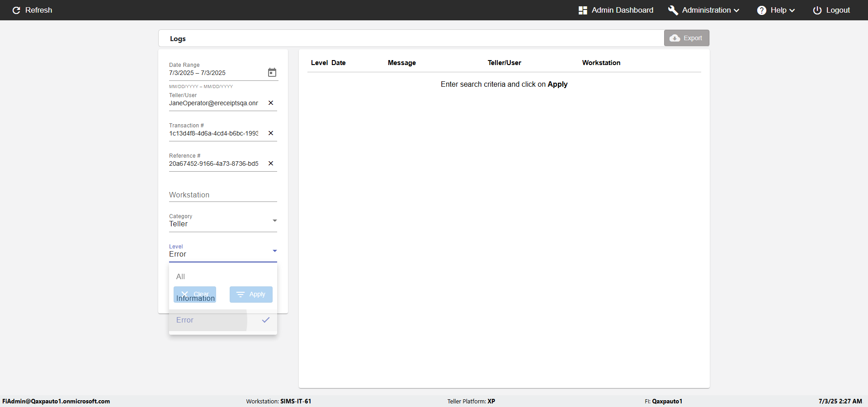Click the Help question mark icon

(x=762, y=10)
